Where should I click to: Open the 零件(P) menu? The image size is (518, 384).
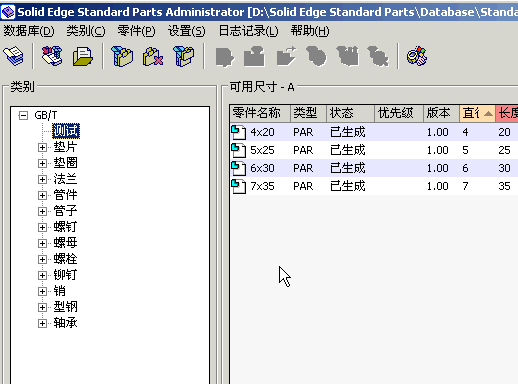[136, 31]
